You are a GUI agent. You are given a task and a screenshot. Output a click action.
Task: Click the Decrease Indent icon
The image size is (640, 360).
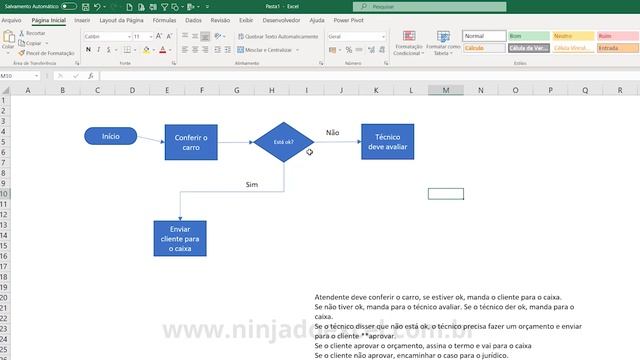pos(218,50)
